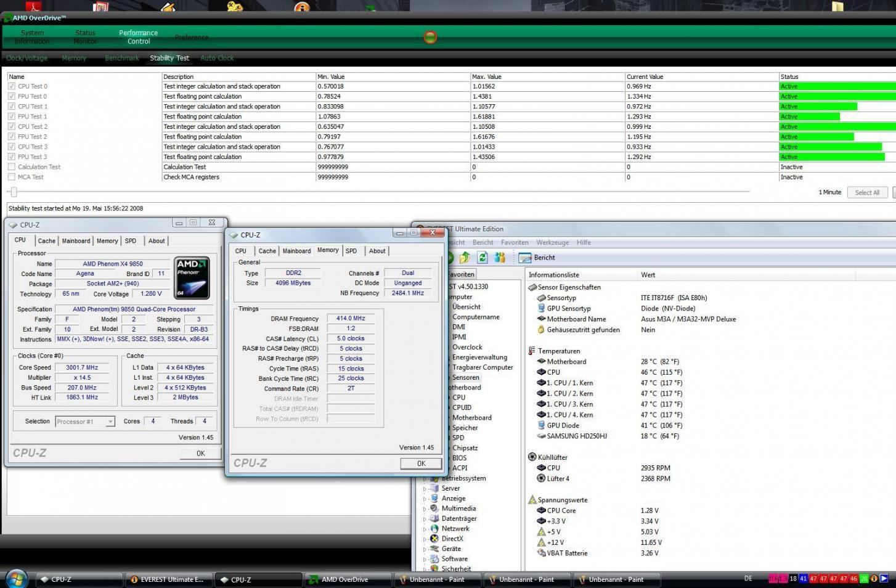This screenshot has width=896, height=588.
Task: Switch to AMD OverDrive taskbar button
Action: [x=348, y=579]
